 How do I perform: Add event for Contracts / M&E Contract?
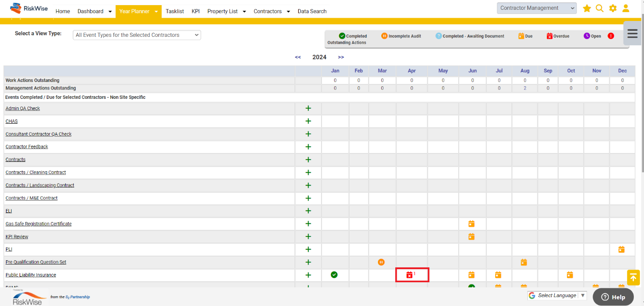[308, 198]
